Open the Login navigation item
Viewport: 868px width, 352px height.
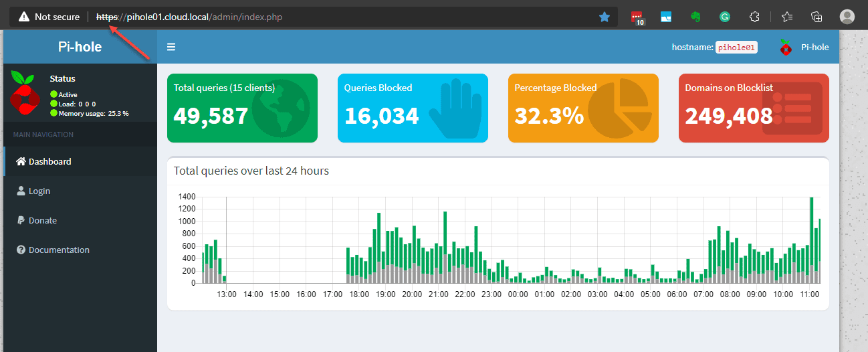click(x=80, y=191)
